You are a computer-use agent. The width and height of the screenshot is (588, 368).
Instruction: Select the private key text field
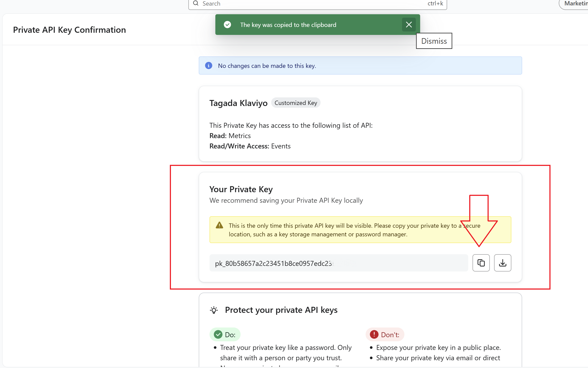click(338, 263)
